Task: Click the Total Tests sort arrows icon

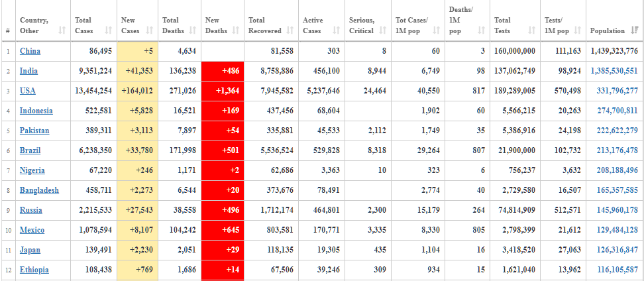Action: tap(532, 30)
